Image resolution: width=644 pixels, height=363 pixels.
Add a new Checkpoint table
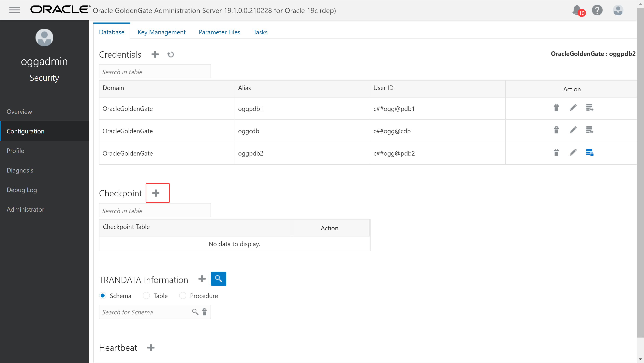[x=156, y=193]
